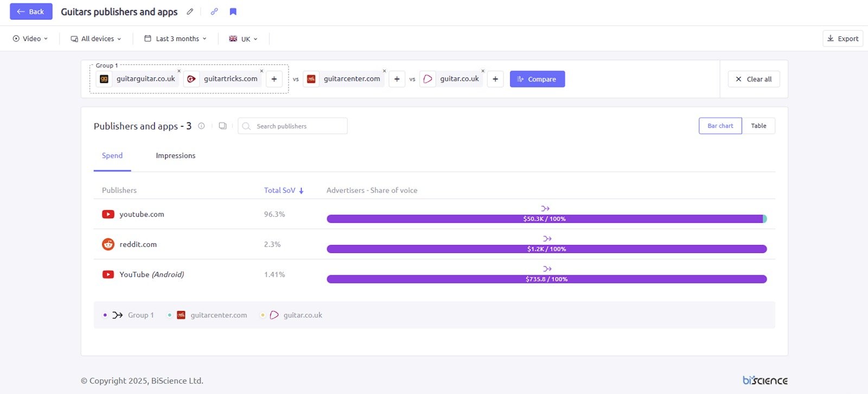Remove guitarguitar.co.uk with its x icon
868x394 pixels.
(x=179, y=71)
